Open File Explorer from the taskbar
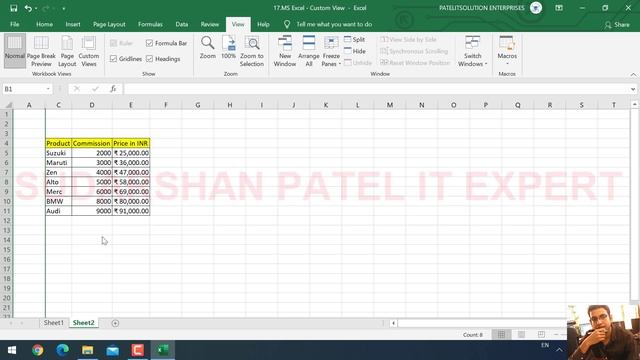The height and width of the screenshot is (360, 640). [87, 350]
